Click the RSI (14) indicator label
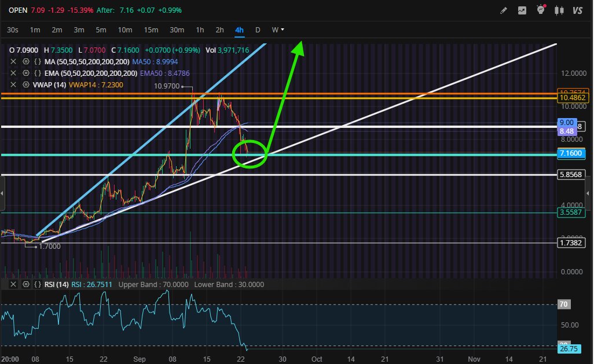Screen dimensions: 594x364 pyautogui.click(x=56, y=285)
